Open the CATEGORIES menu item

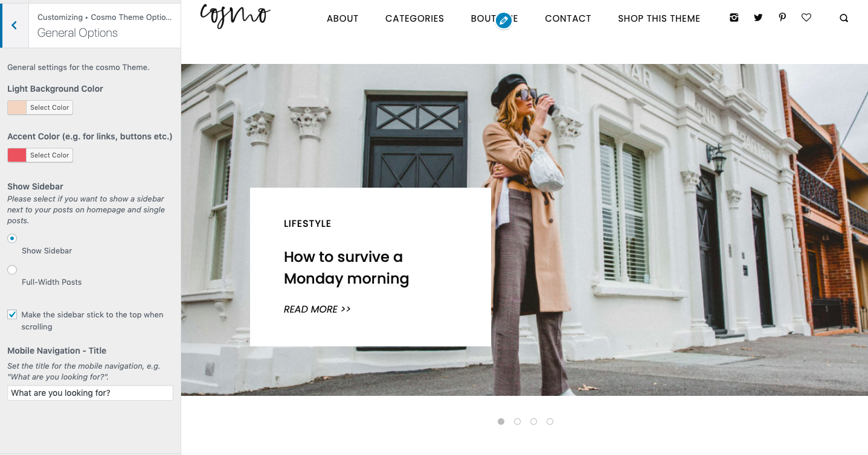pos(414,19)
